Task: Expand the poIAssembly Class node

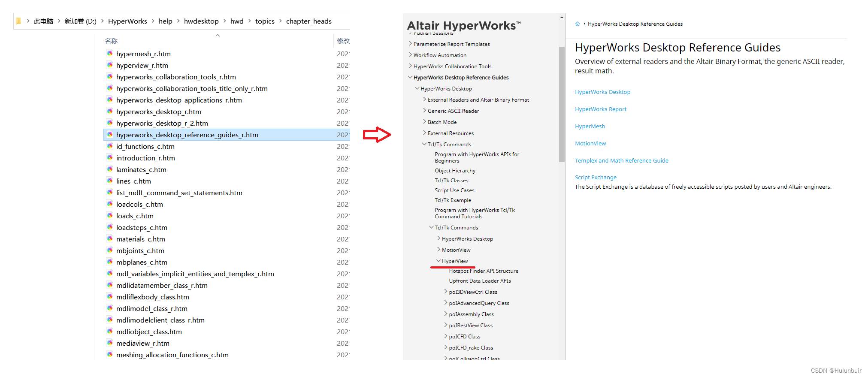Action: 446,314
